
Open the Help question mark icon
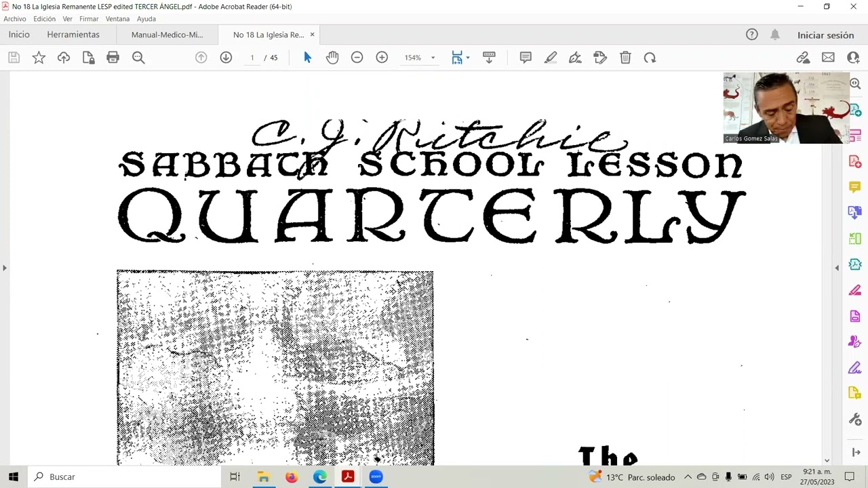click(751, 35)
